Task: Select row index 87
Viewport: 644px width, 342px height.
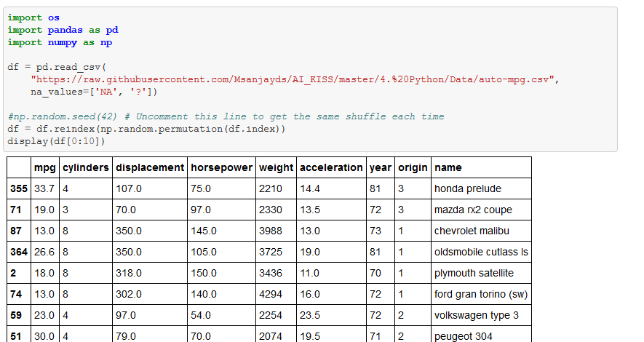Action: pyautogui.click(x=19, y=231)
